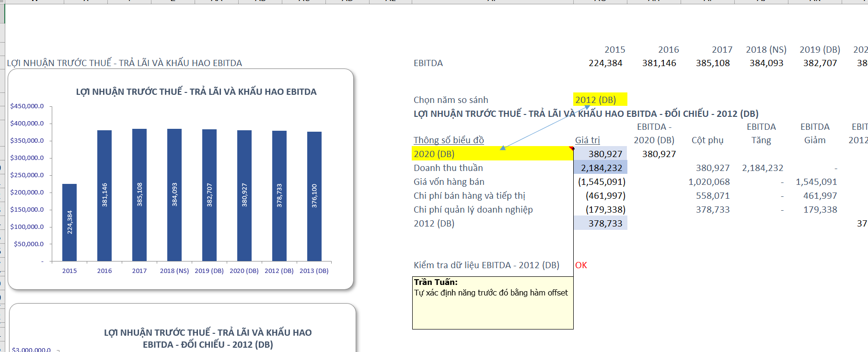
Task: Select the "Chọn năm so sánh" label cell
Action: (x=451, y=100)
